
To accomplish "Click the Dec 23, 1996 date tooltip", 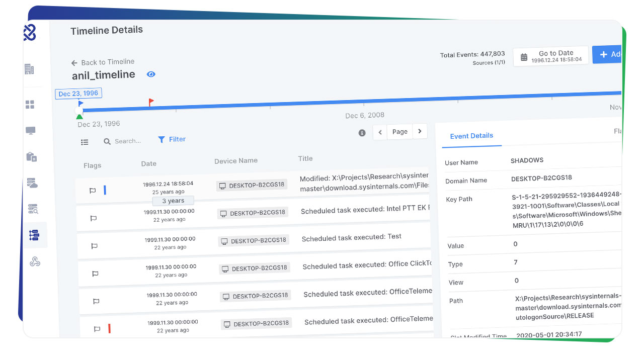I will pyautogui.click(x=78, y=93).
